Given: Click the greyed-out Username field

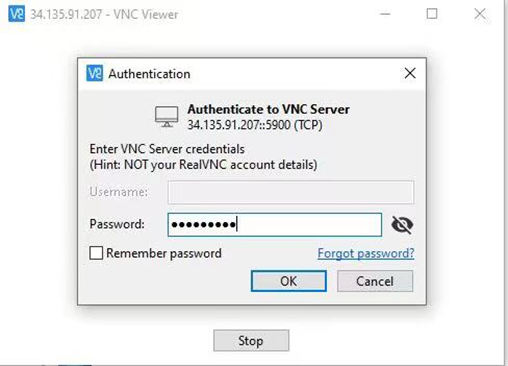Looking at the screenshot, I should pos(291,192).
